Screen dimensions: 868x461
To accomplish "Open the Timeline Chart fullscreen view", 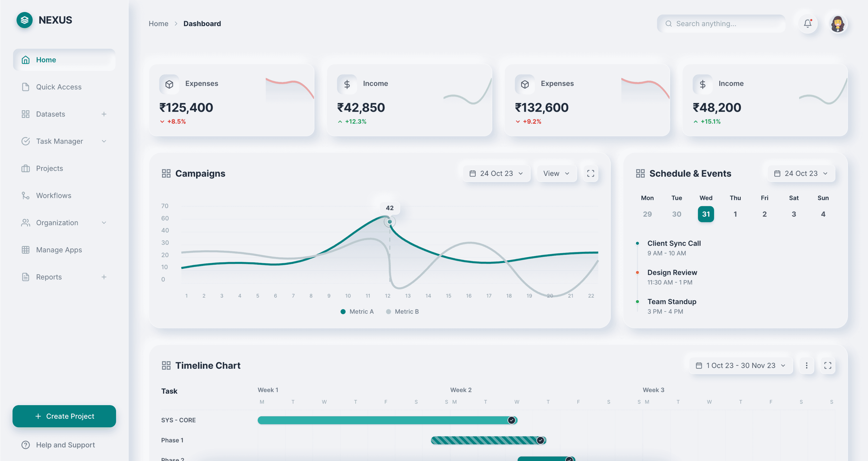I will [x=828, y=365].
